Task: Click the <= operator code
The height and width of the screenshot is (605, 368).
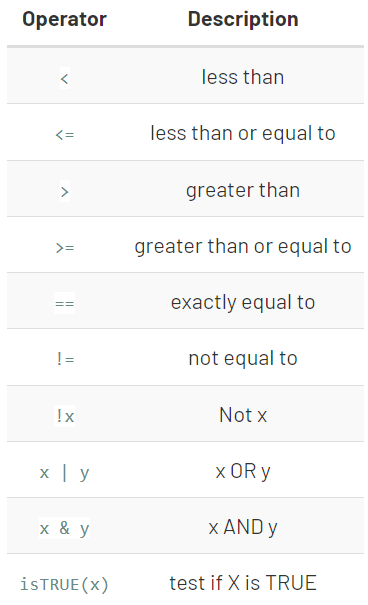Action: (65, 135)
